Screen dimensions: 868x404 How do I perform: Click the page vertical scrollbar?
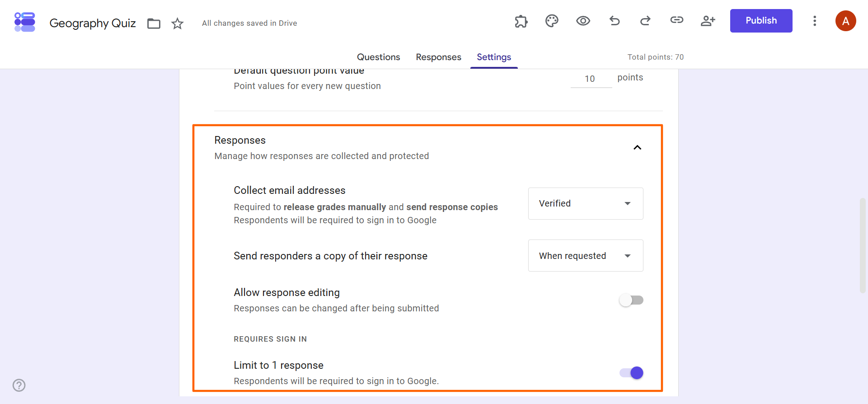click(863, 245)
